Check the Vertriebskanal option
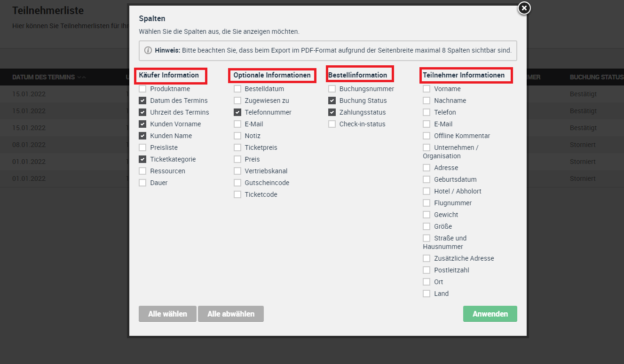Screen dimensions: 624x364 (x=237, y=171)
